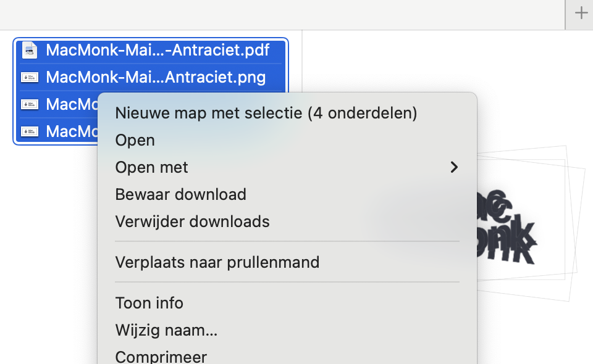The height and width of the screenshot is (364, 593).
Task: Click the fourth file's image icon
Action: pyautogui.click(x=29, y=131)
